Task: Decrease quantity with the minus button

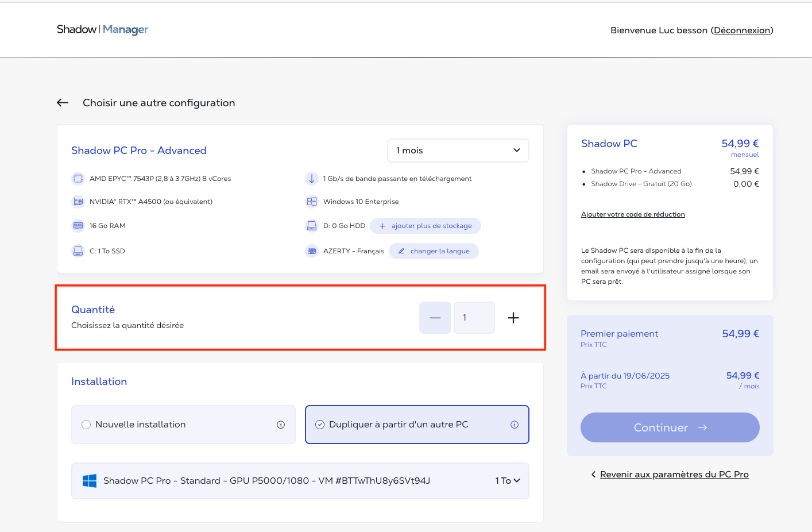Action: click(435, 318)
